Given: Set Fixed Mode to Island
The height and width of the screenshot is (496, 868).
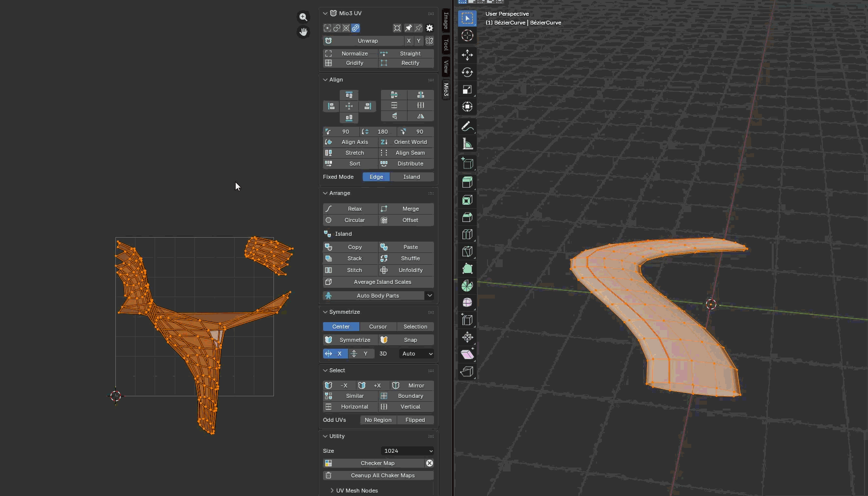Looking at the screenshot, I should pyautogui.click(x=411, y=177).
